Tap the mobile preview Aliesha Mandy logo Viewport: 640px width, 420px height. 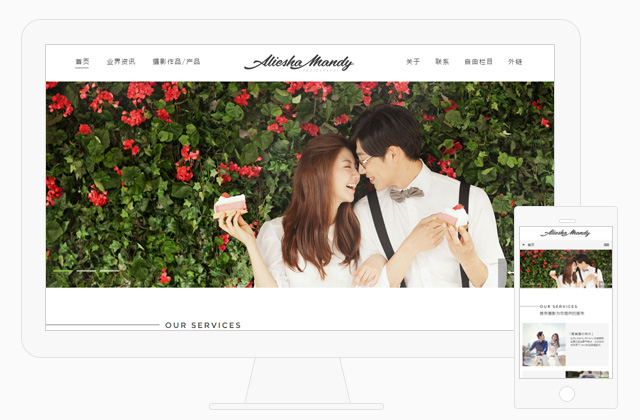[566, 232]
